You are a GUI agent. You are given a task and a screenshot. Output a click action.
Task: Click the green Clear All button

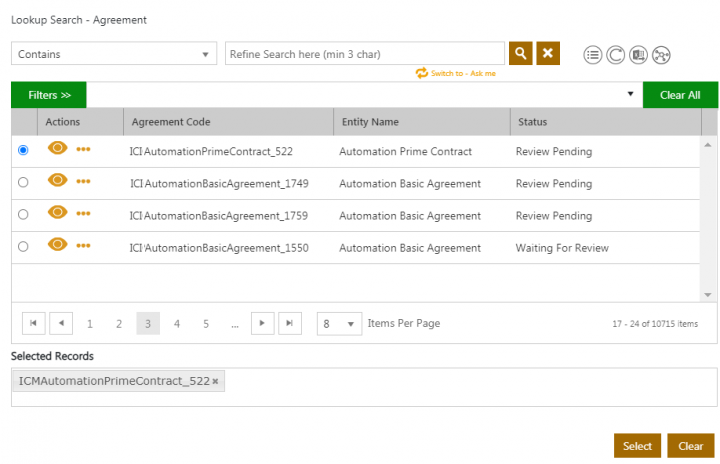coord(680,95)
